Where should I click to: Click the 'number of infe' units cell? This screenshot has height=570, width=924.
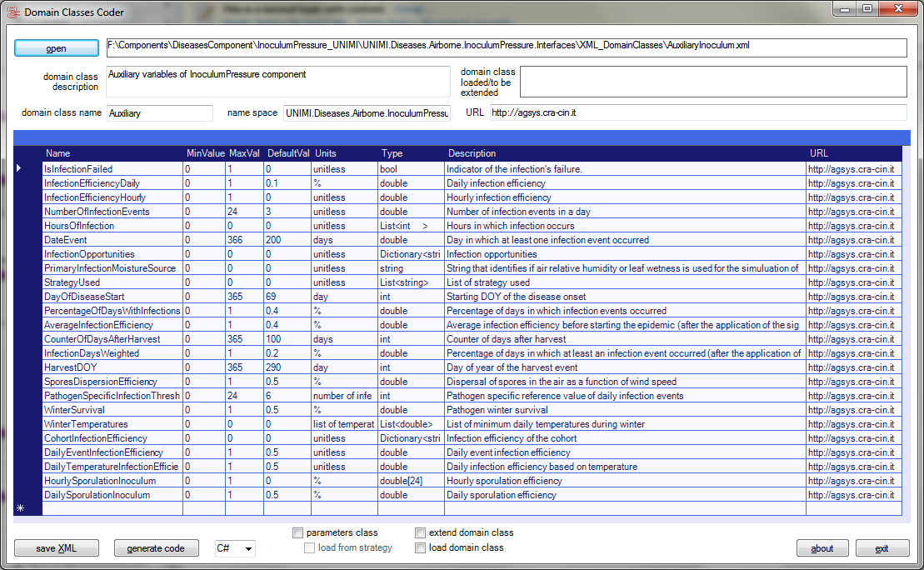pyautogui.click(x=345, y=396)
